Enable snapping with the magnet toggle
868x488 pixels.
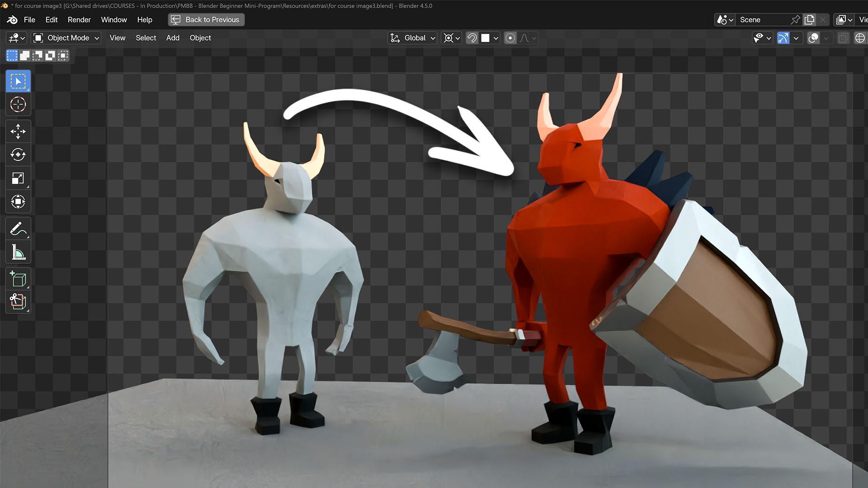[x=471, y=38]
